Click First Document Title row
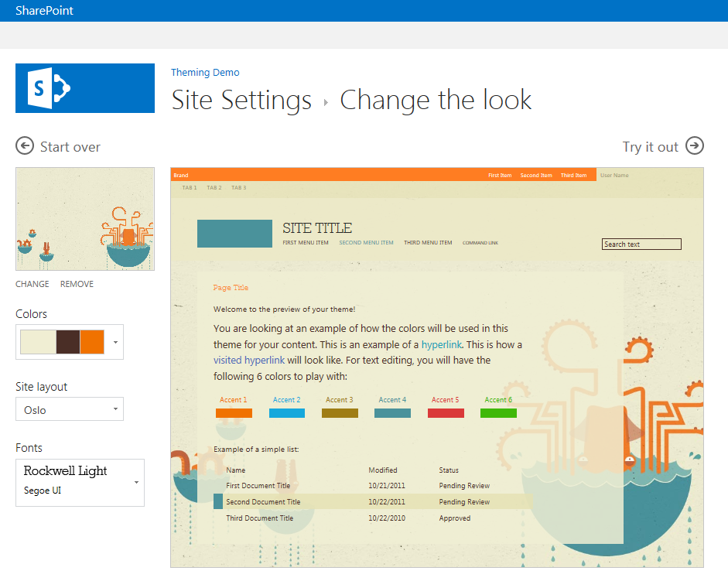728x588 pixels. point(373,485)
